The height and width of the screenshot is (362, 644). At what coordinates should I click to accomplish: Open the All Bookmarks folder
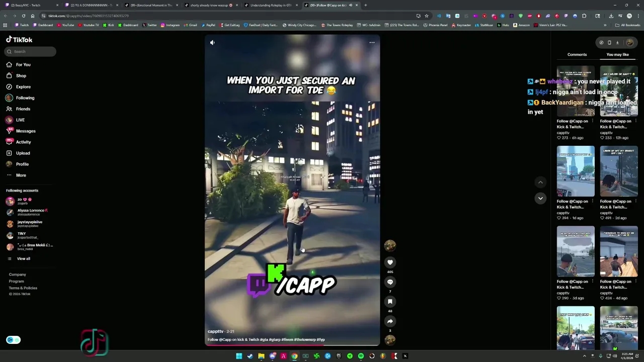point(627,25)
